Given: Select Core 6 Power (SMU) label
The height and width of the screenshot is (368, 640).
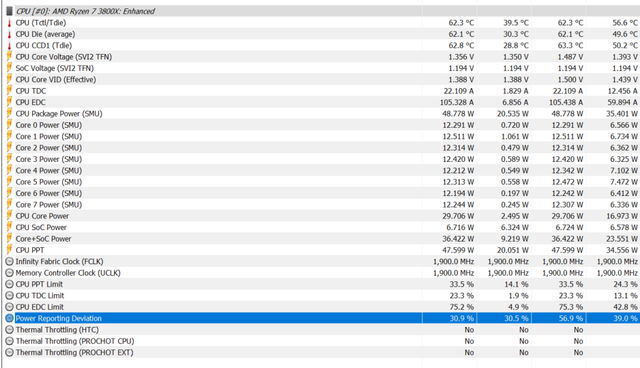Looking at the screenshot, I should tap(49, 193).
